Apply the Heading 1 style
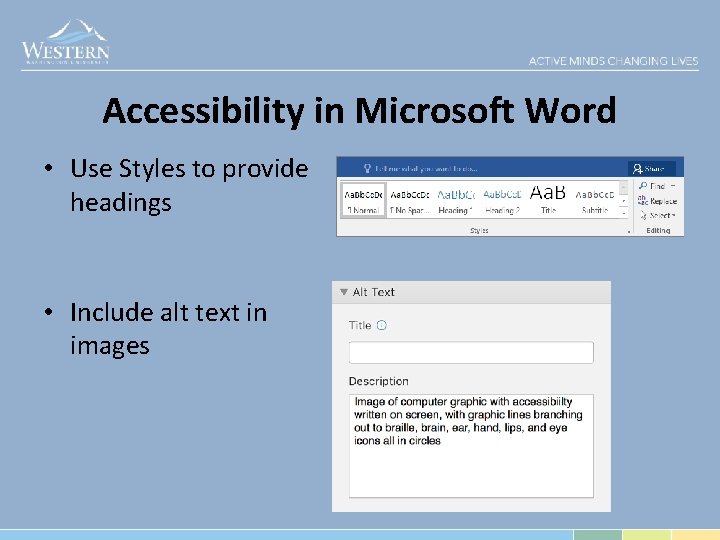Image resolution: width=720 pixels, height=540 pixels. tap(456, 199)
